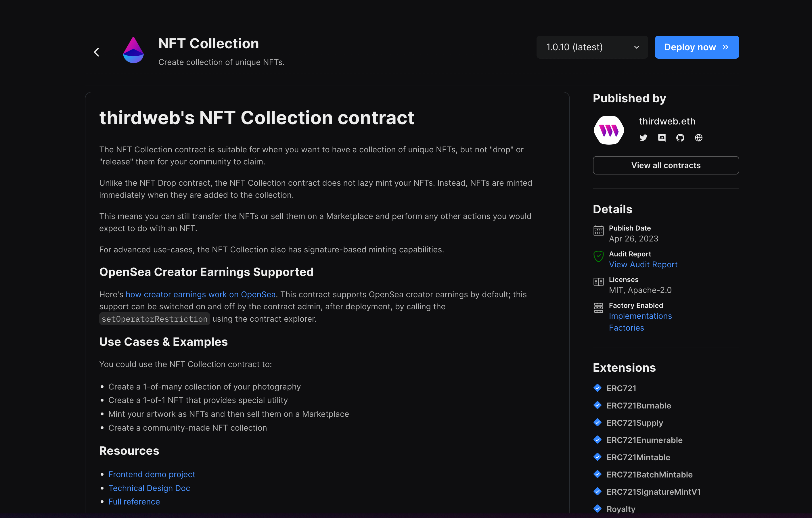Open thirdweb's website globe icon
The width and height of the screenshot is (812, 518).
[x=698, y=137]
